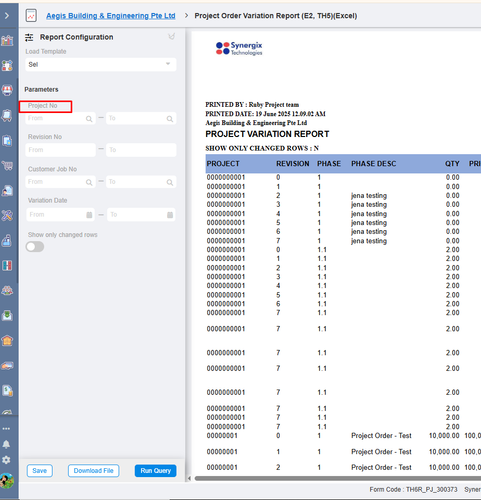Image resolution: width=481 pixels, height=500 pixels.
Task: Open Aegis Building & Engineering Pte Ltd link
Action: pyautogui.click(x=111, y=16)
